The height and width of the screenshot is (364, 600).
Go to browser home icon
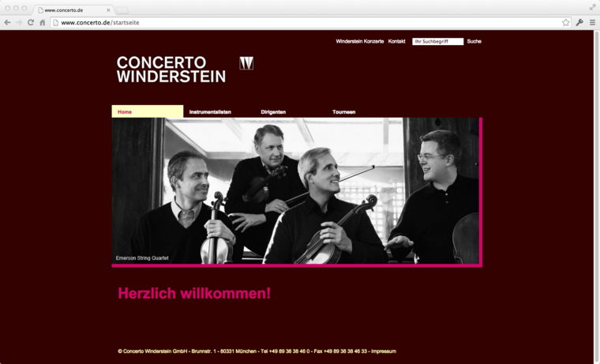coord(43,23)
